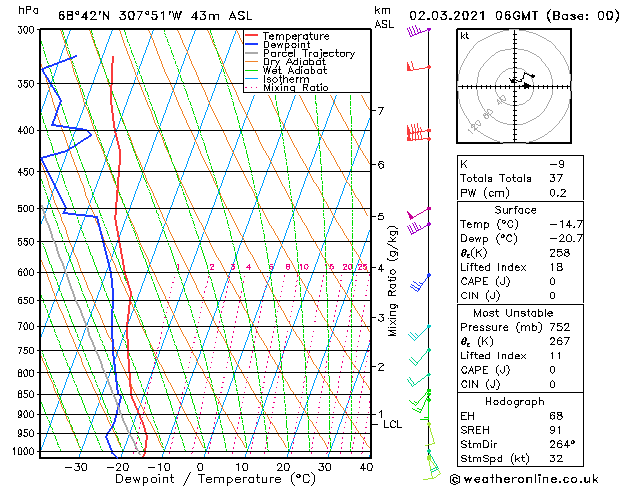Image resolution: width=629 pixels, height=486 pixels.
Task: Click the PW (cm) value 0.2
Action: click(x=558, y=193)
